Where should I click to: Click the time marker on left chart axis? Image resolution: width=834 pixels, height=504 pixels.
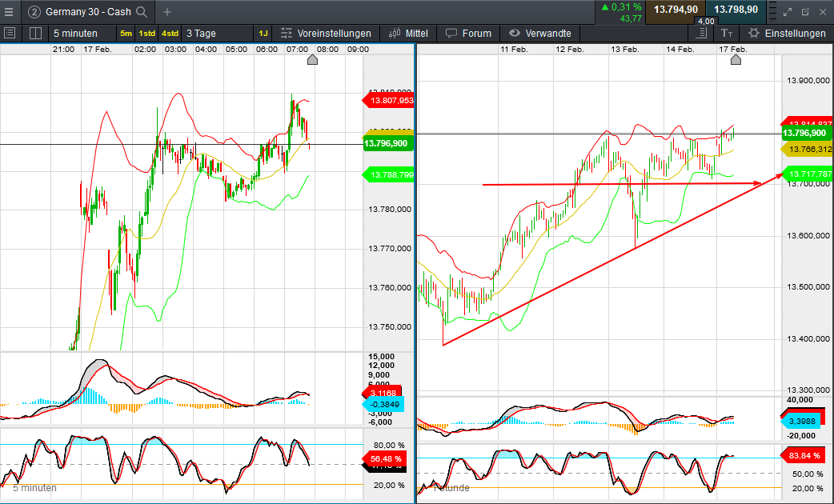pyautogui.click(x=312, y=59)
